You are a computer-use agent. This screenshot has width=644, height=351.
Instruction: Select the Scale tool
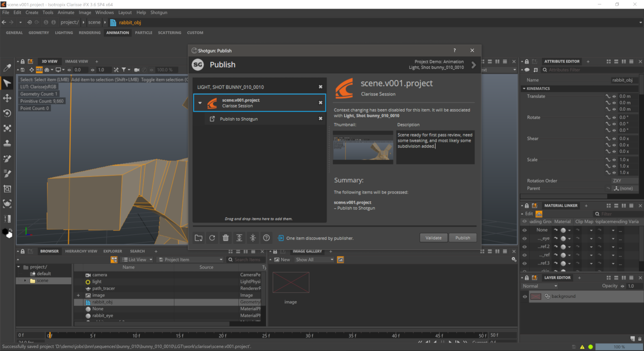[7, 128]
